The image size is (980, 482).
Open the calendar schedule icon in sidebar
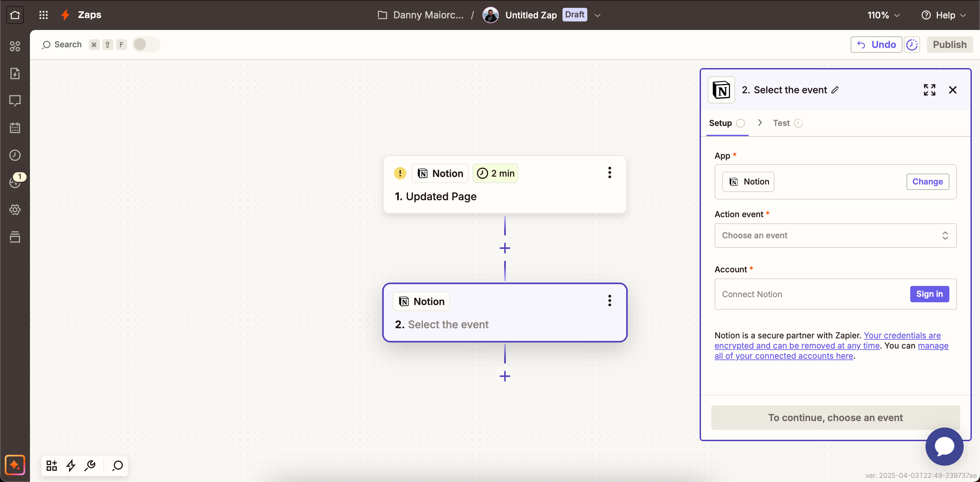pyautogui.click(x=15, y=128)
